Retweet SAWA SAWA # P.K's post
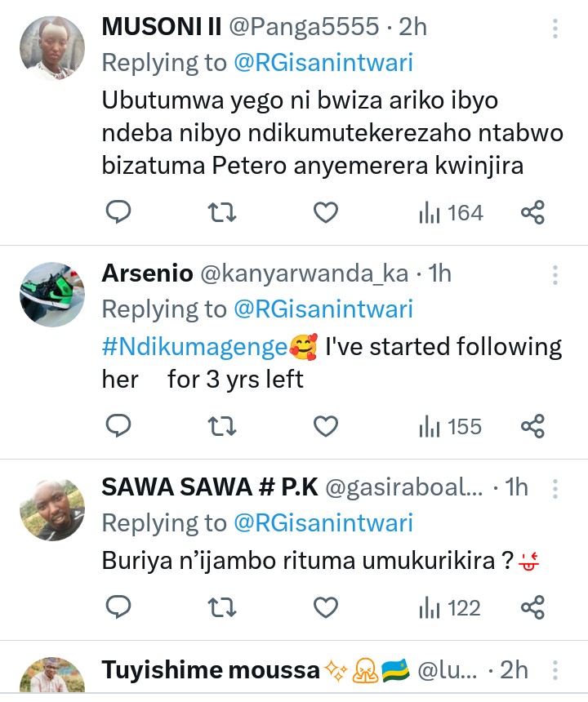 [x=223, y=607]
